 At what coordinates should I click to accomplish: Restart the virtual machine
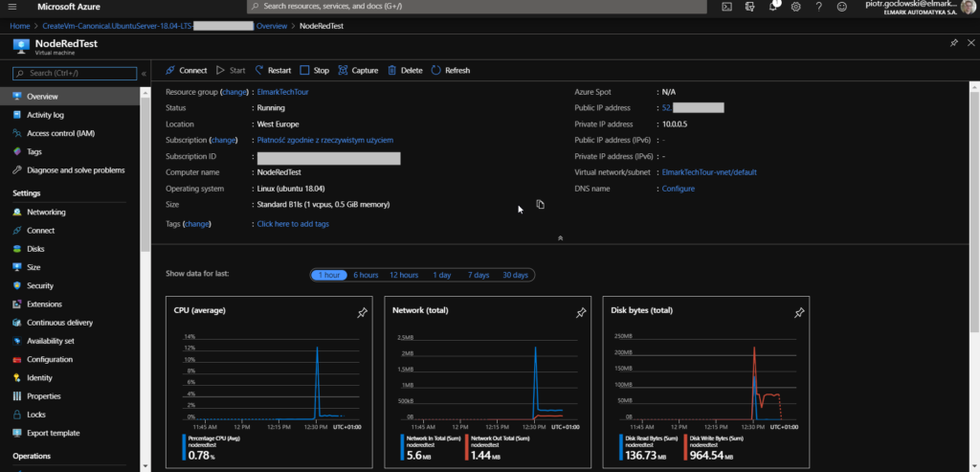(x=273, y=71)
